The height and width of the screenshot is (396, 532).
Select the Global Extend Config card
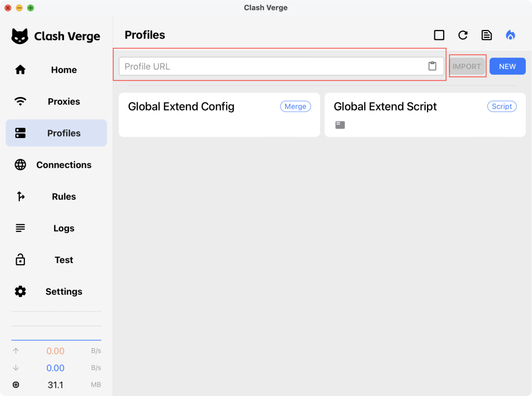point(219,115)
